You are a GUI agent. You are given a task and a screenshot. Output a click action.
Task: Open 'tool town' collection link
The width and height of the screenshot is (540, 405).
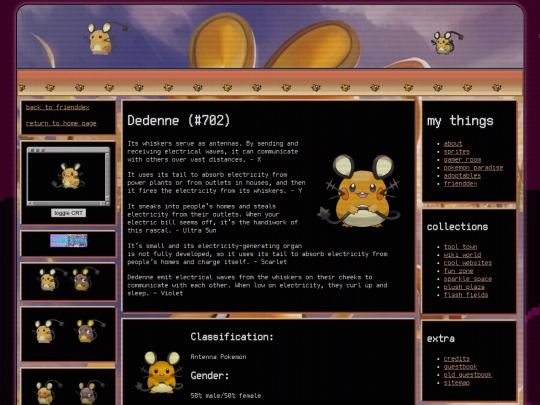click(x=460, y=247)
